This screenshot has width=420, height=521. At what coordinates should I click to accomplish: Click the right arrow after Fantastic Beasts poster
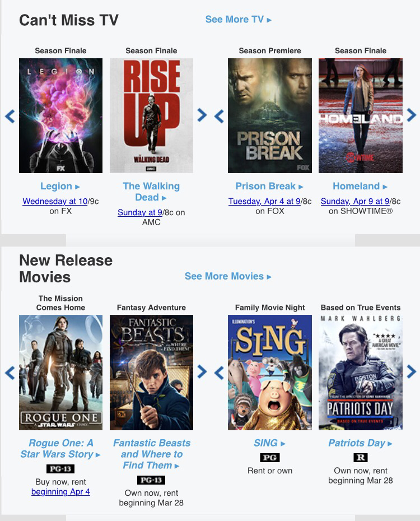tap(202, 371)
